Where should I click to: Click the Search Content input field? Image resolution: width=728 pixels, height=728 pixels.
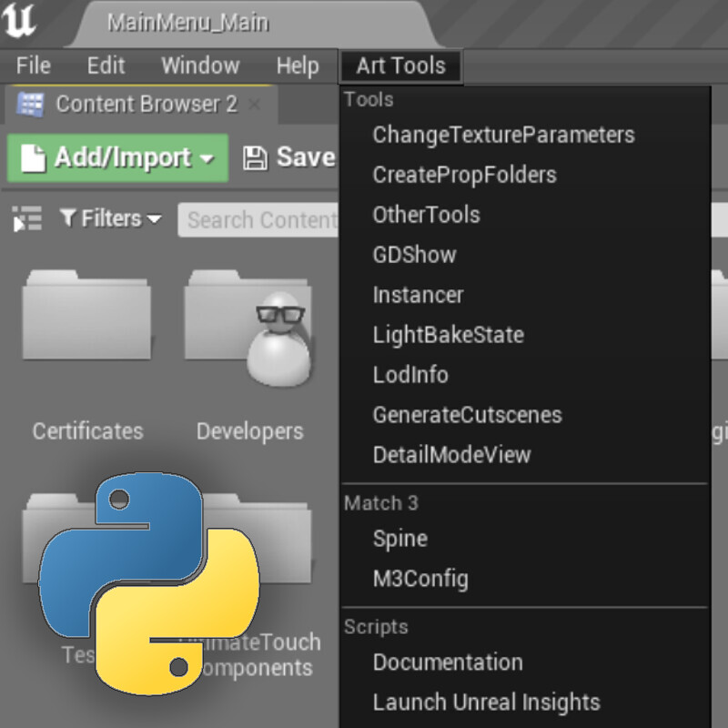click(264, 219)
